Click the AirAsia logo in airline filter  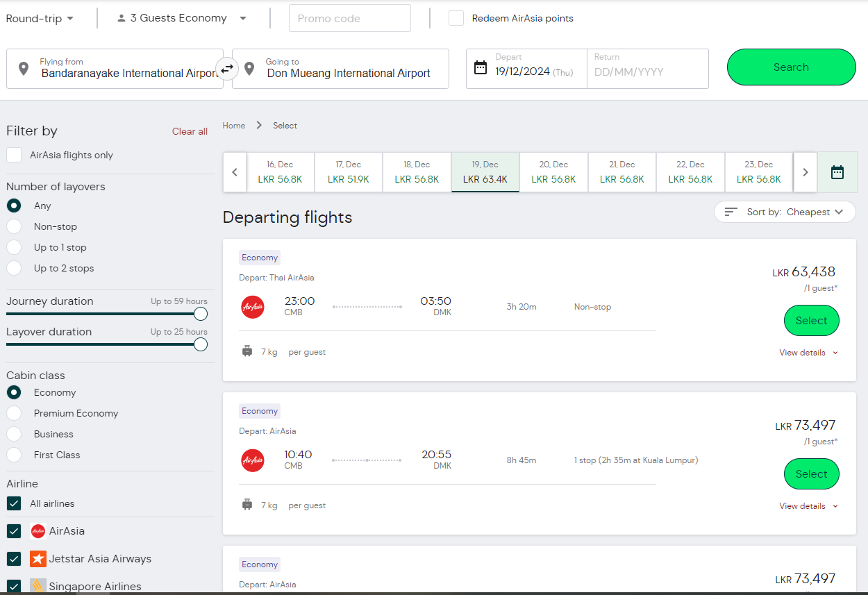38,531
